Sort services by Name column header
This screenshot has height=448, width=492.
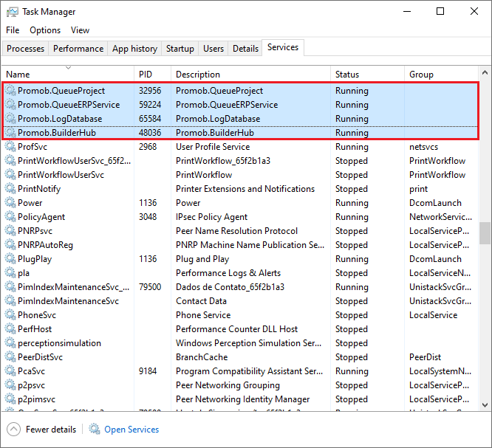point(68,74)
